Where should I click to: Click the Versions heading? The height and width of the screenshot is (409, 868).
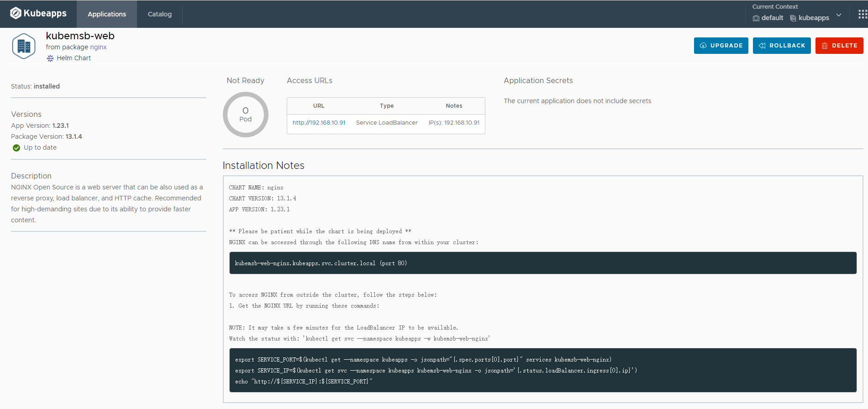click(26, 114)
